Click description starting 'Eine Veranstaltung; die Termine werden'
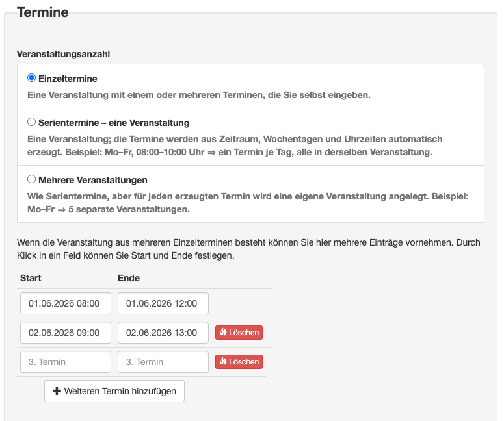Screen dimensions: 504x421 point(235,146)
